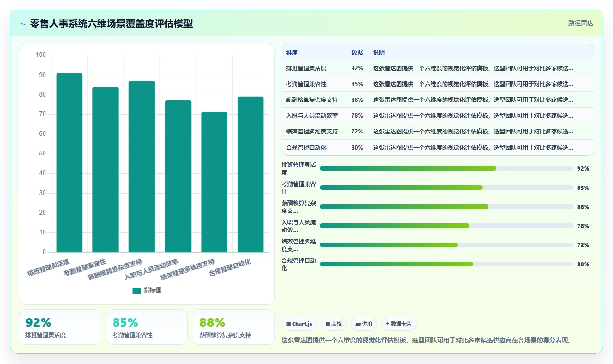Select the 合规管理自动化 table row name
Screen dimensions: 613x364
point(306,148)
